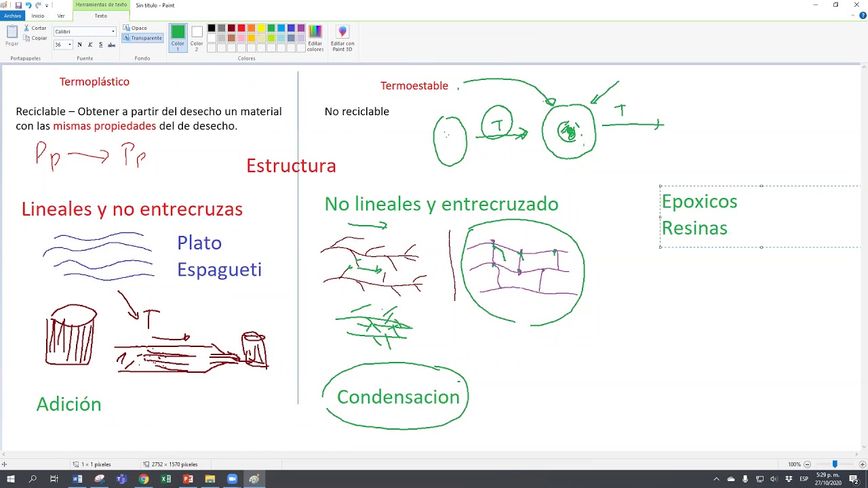Click the zoom slider handle
This screenshot has height=488, width=868.
tap(835, 464)
